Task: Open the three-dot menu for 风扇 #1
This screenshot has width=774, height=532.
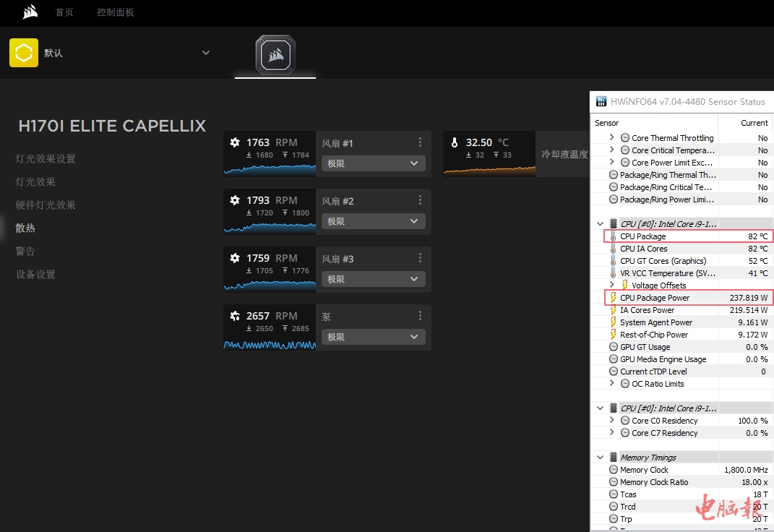Action: [420, 142]
